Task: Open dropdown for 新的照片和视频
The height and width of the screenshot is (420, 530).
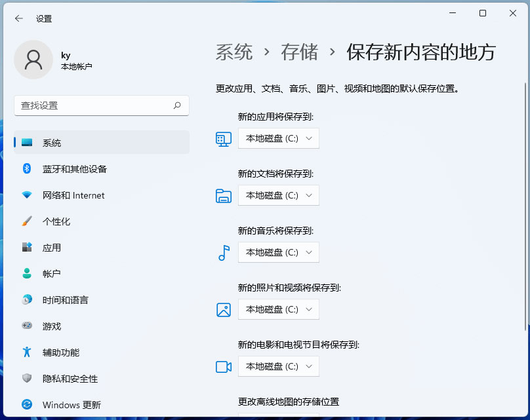Action: (x=278, y=309)
